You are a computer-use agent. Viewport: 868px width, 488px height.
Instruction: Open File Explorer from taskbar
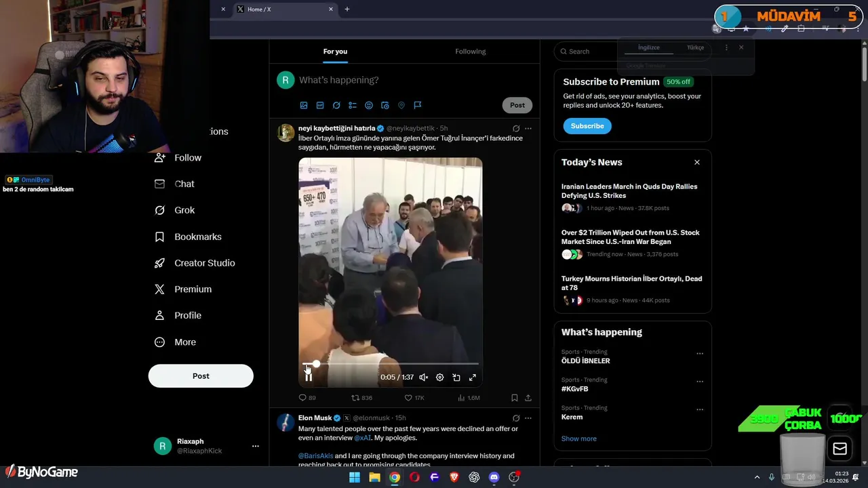click(x=374, y=477)
